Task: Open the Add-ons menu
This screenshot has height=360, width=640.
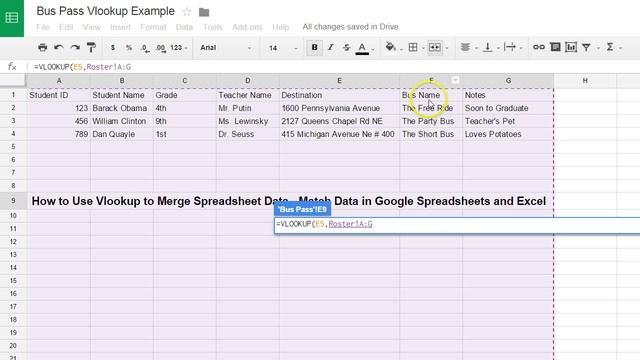Action: coord(247,27)
